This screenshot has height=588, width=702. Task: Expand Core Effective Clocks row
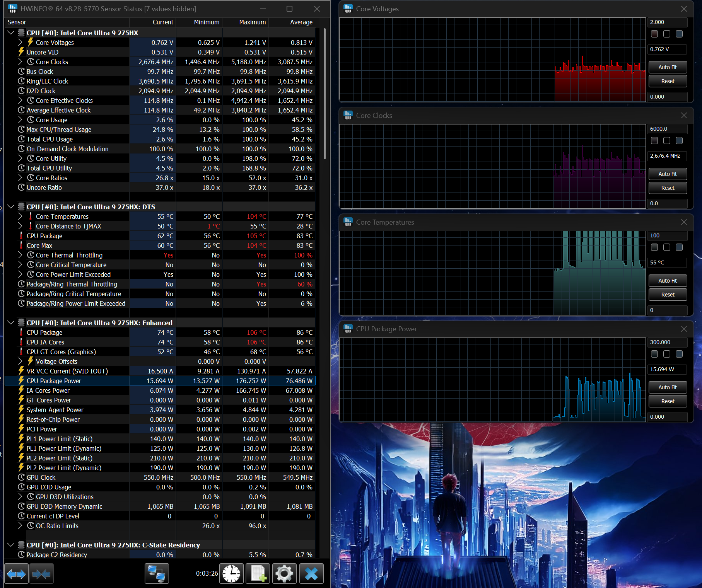point(20,100)
